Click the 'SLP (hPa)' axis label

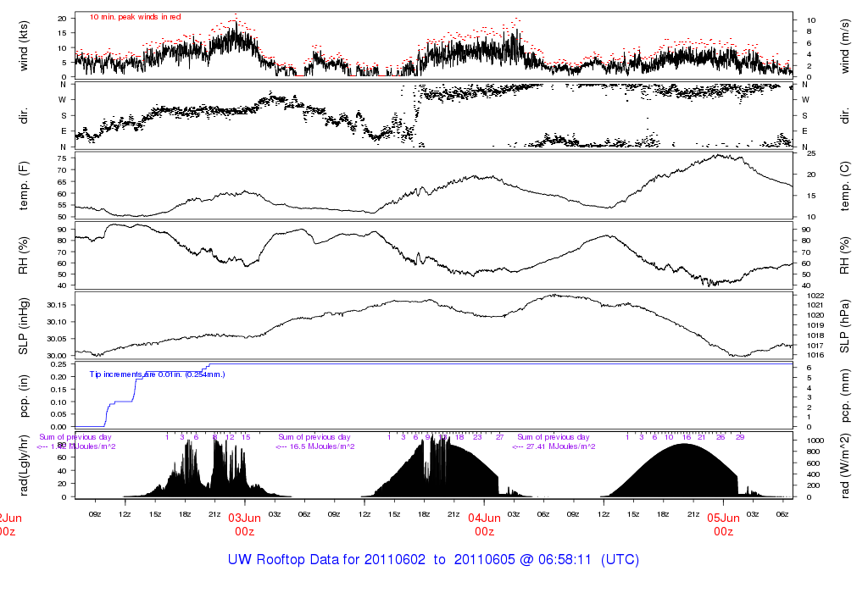click(845, 327)
